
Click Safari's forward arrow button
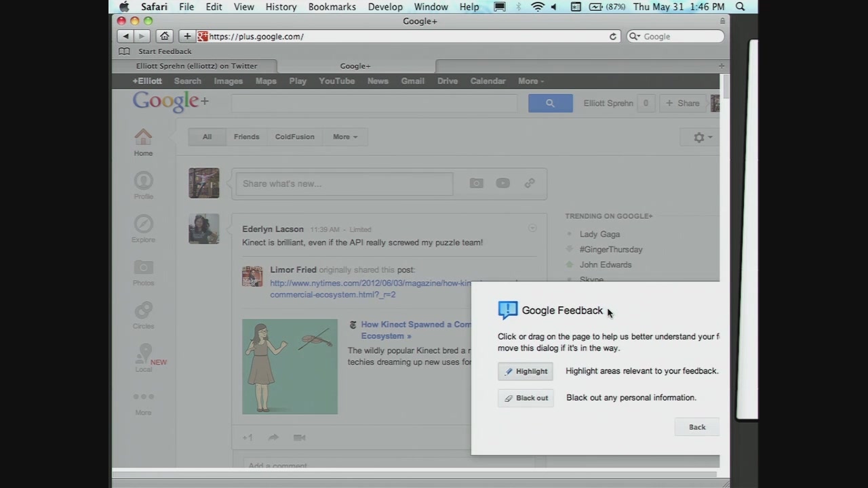coord(142,37)
